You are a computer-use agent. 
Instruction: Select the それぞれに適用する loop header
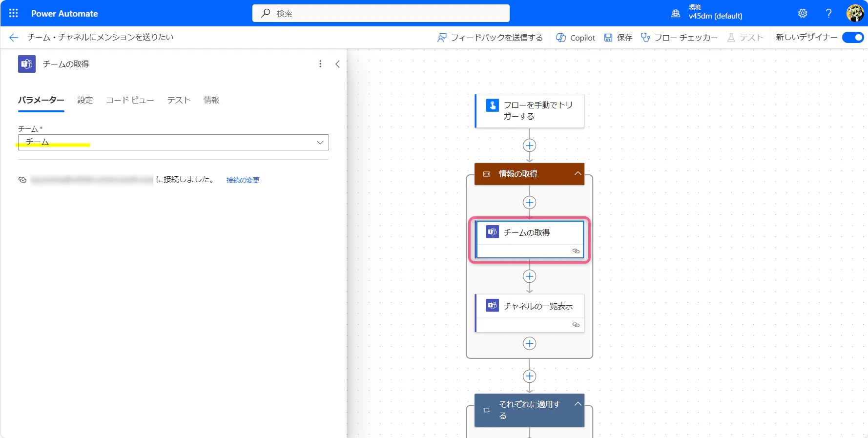coord(530,410)
